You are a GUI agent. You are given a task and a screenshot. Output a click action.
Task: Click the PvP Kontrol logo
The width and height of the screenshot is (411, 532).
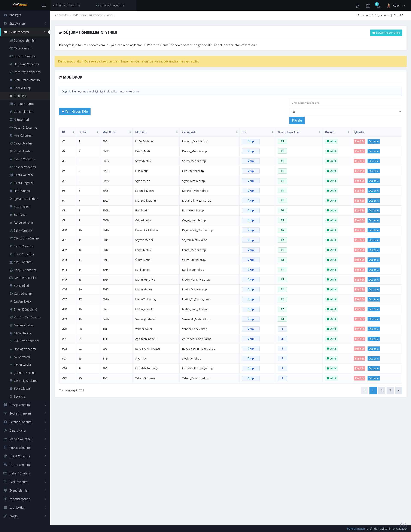(20, 5)
